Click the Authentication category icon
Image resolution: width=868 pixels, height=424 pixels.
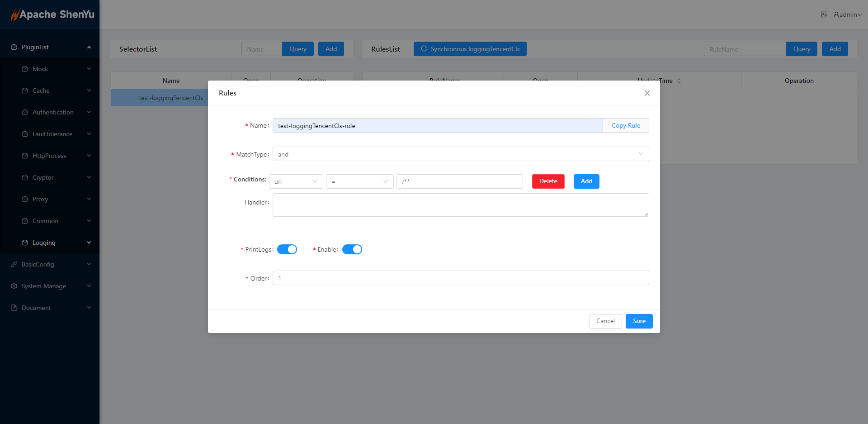click(25, 112)
